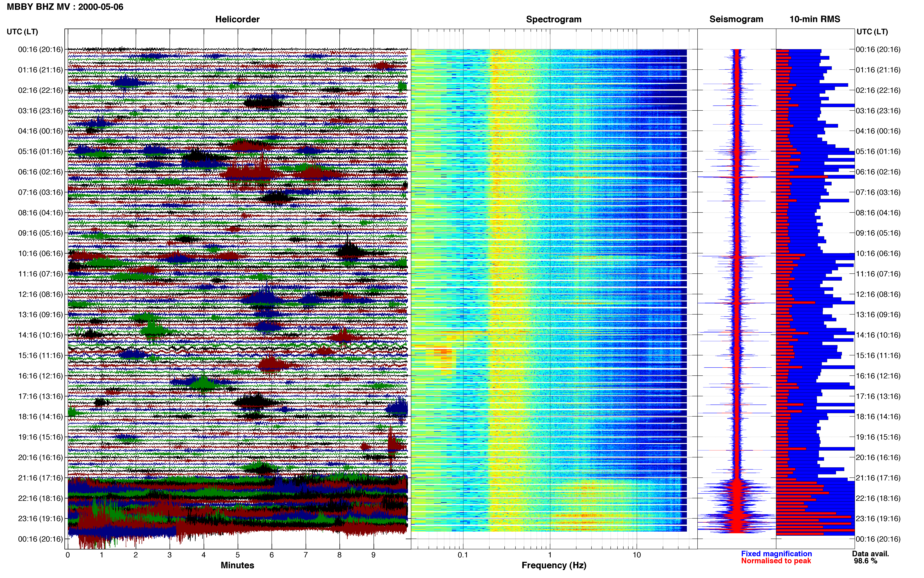Click the left time label '21:16 (17:16)'
Image resolution: width=924 pixels, height=578 pixels.
coord(41,478)
